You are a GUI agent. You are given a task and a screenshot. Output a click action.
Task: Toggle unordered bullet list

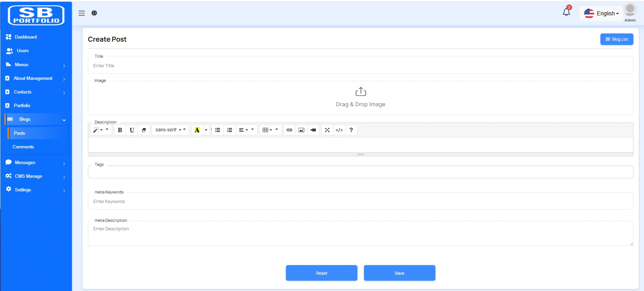(x=217, y=130)
